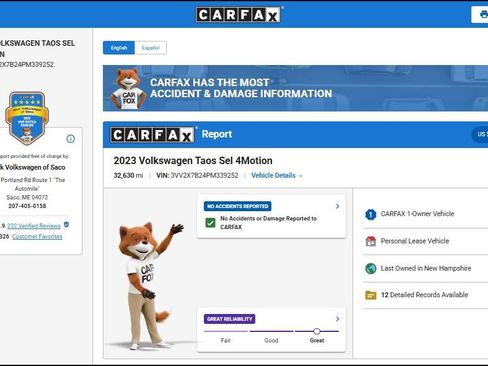Click the print icon in the header
The height and width of the screenshot is (366, 488).
click(483, 15)
